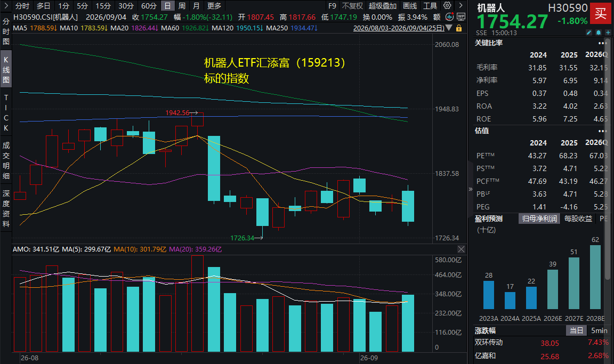Image resolution: width=614 pixels, height=364 pixels.
Task: Select K线图 in left sidebar
Action: (6, 70)
